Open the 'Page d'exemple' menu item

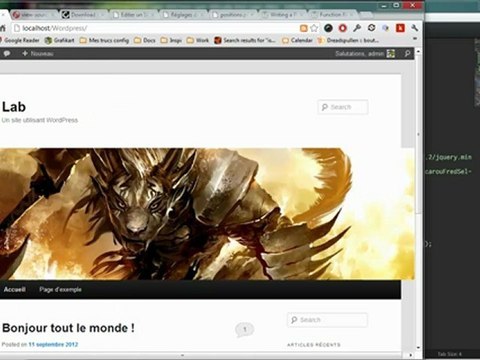[60, 289]
